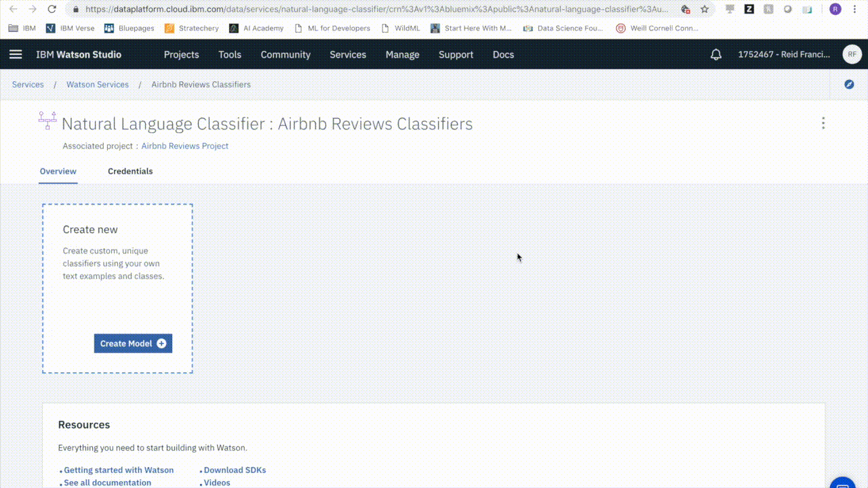Image resolution: width=868 pixels, height=488 pixels.
Task: Open the Docs menu
Action: click(x=503, y=54)
